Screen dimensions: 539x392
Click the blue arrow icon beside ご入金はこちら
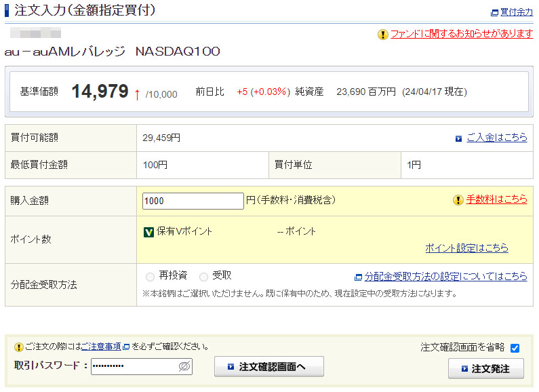[x=459, y=138]
